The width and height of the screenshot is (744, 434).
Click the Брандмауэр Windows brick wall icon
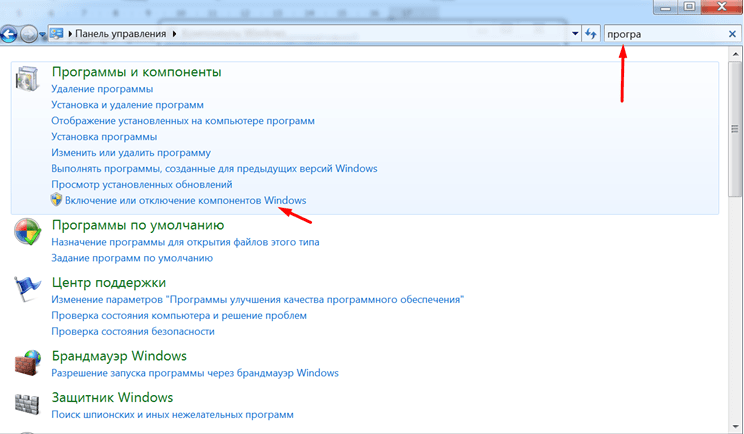click(x=27, y=361)
